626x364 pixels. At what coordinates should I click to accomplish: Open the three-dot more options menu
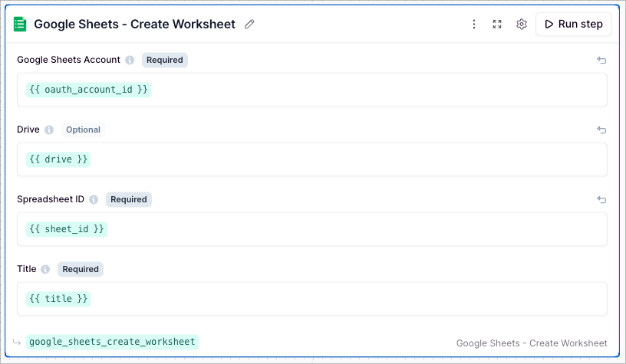474,25
